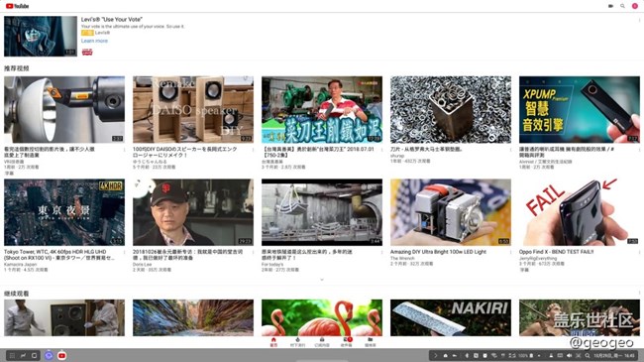
Task: Play the NAKIRI knife video thumbnail
Action: point(451,317)
